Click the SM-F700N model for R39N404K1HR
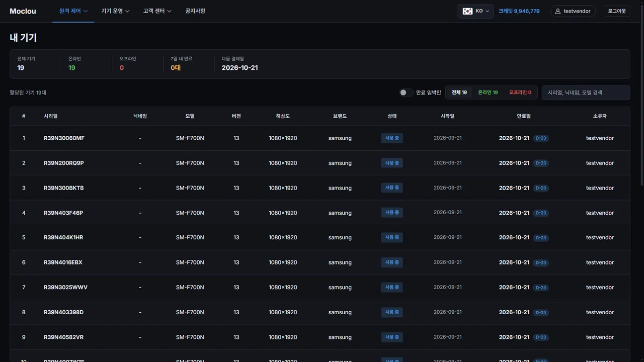The height and width of the screenshot is (362, 644). click(x=190, y=237)
